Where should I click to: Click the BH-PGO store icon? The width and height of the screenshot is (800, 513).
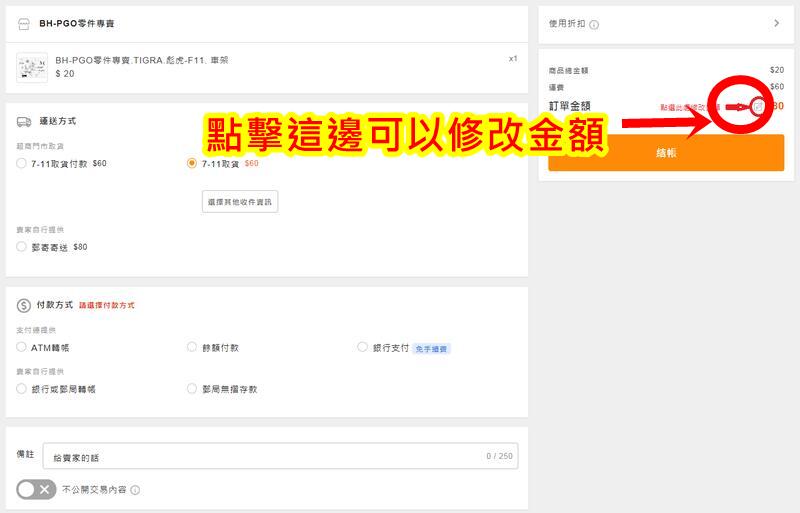point(23,24)
